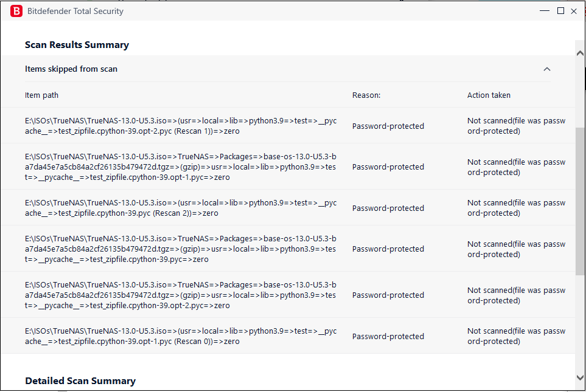The width and height of the screenshot is (586, 392).
Task: Select the tgz path for cpython-39.pyc=>zero
Action: click(x=181, y=249)
